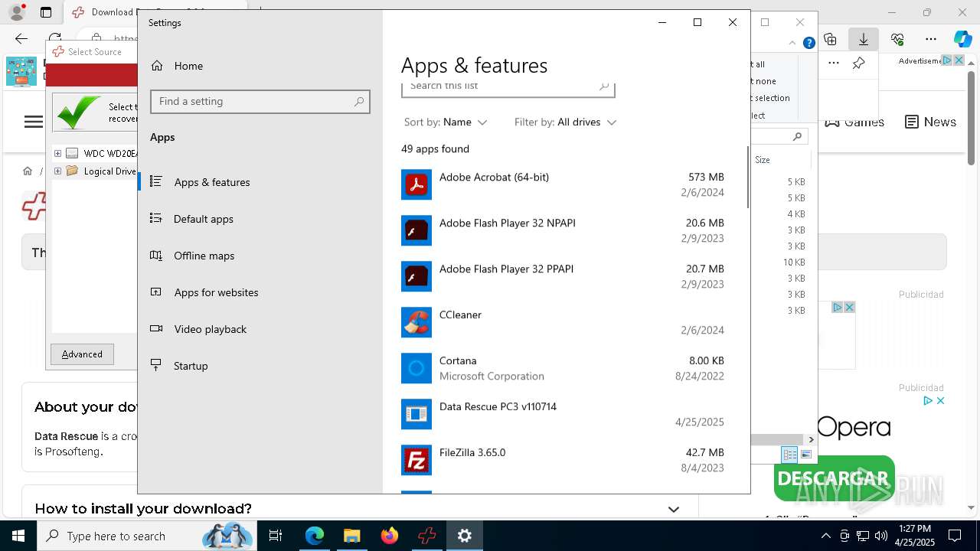Open Edge Settings and more ellipsis
Image resolution: width=980 pixels, height=551 pixels.
coord(931,39)
